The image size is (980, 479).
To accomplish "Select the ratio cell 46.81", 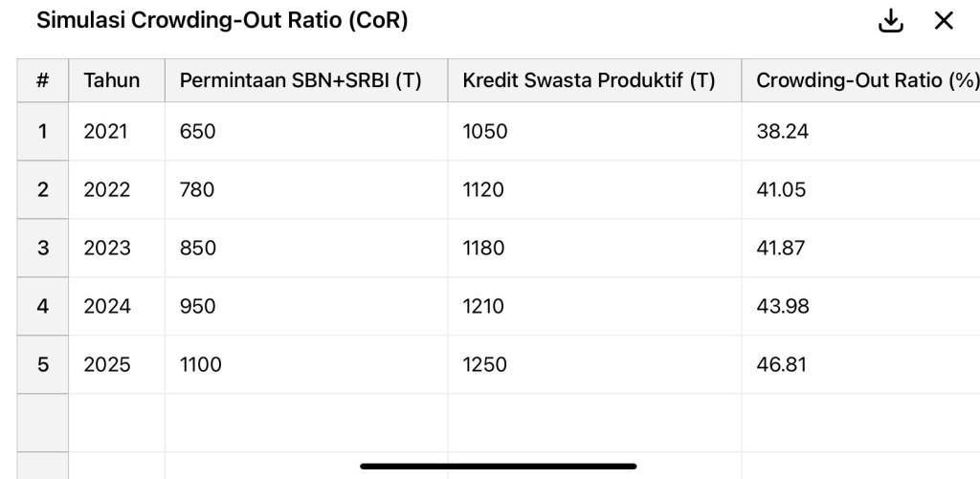I will point(782,364).
